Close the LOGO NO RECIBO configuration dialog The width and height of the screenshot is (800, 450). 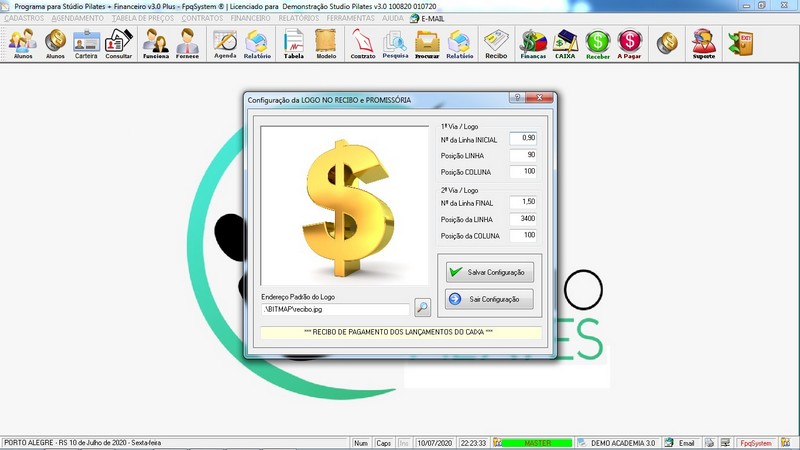[539, 97]
